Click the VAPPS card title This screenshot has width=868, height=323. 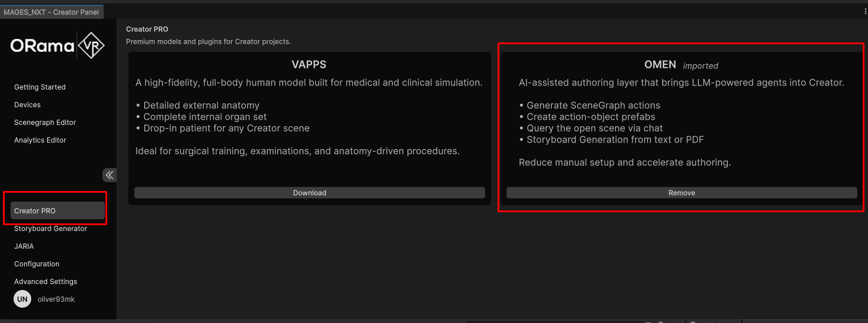(309, 64)
